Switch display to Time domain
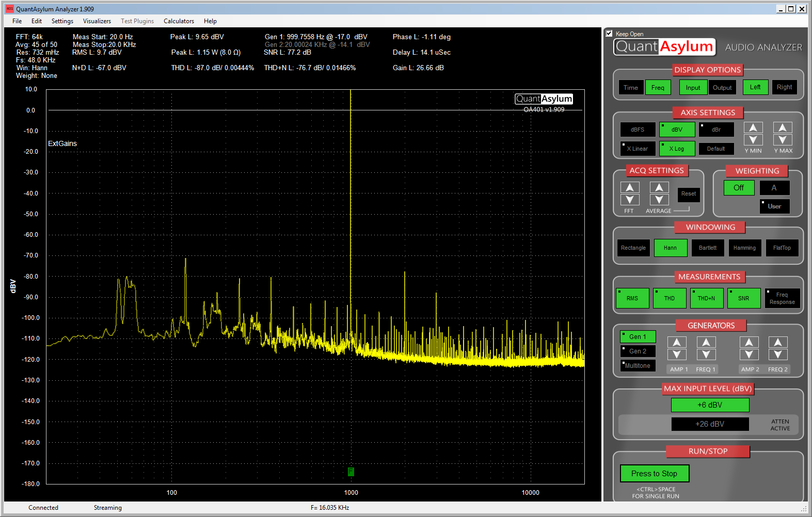This screenshot has height=517, width=812. coord(631,88)
